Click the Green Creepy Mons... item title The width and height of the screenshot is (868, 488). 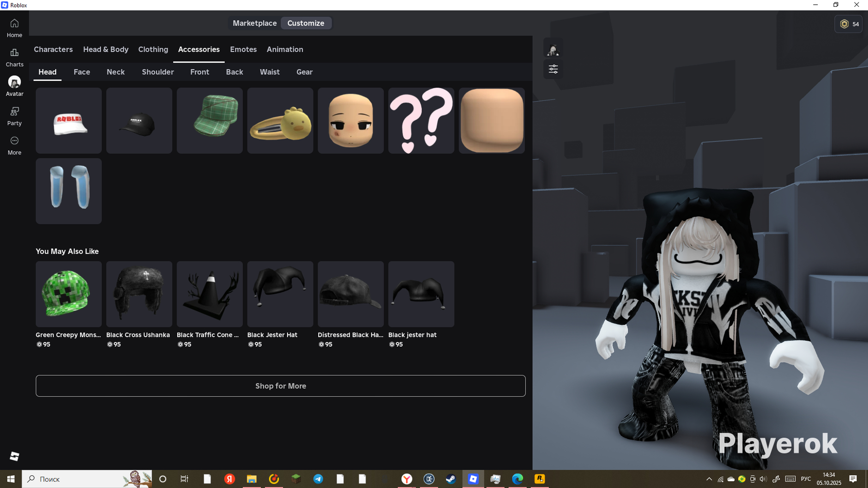point(68,335)
